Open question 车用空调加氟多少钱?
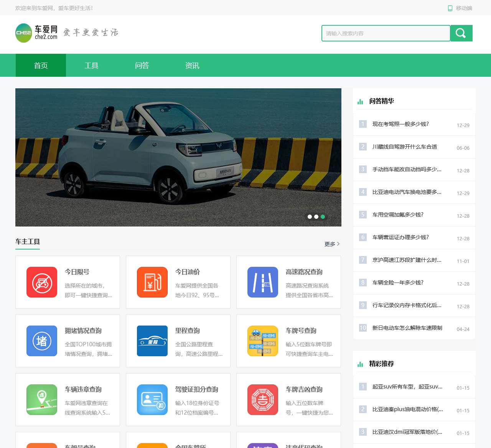 click(x=398, y=215)
